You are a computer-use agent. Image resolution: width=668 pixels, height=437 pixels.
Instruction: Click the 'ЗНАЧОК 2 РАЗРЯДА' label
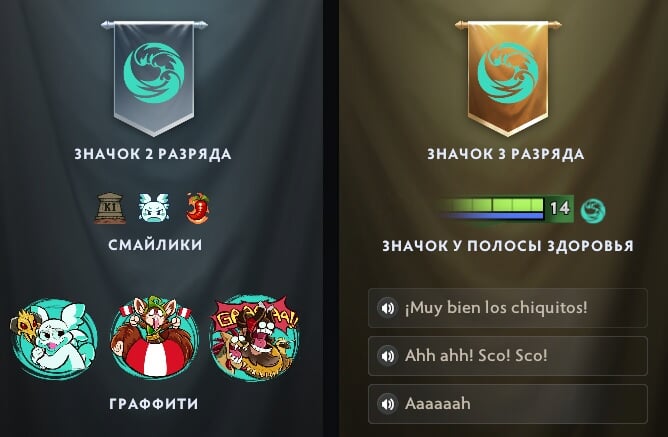(x=153, y=154)
